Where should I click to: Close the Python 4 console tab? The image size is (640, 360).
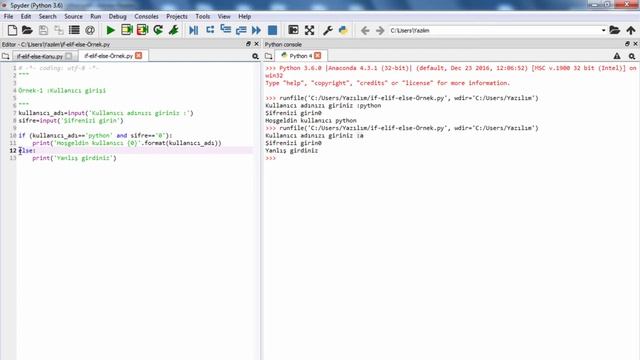(x=318, y=56)
